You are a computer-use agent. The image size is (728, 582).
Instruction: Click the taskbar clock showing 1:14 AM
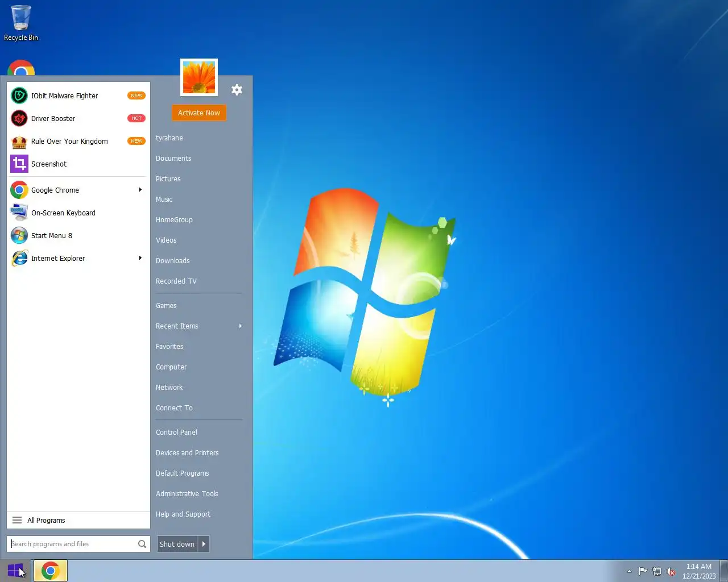pos(699,571)
